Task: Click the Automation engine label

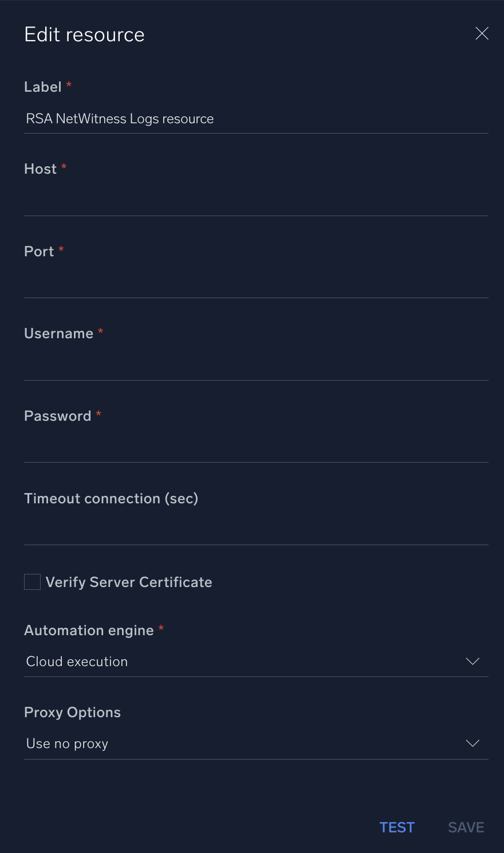Action: point(89,630)
